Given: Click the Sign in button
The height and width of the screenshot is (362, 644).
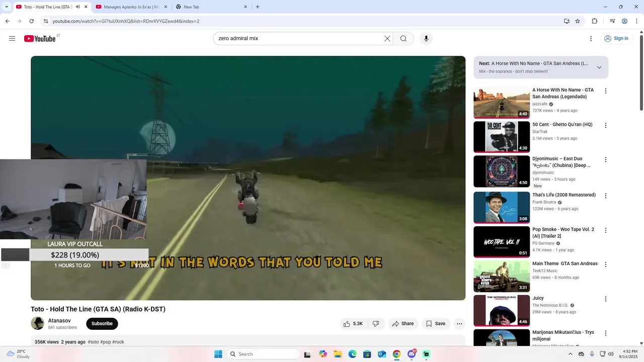Looking at the screenshot, I should [616, 38].
